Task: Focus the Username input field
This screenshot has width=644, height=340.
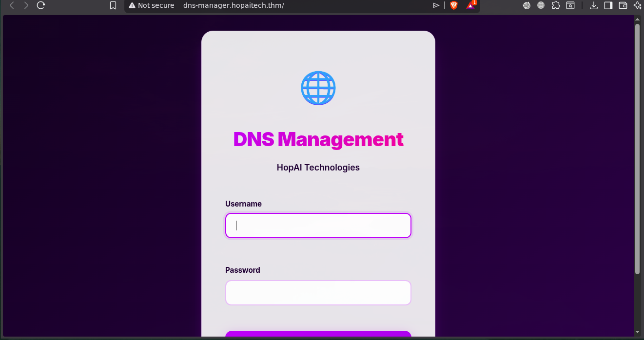Action: pyautogui.click(x=318, y=226)
